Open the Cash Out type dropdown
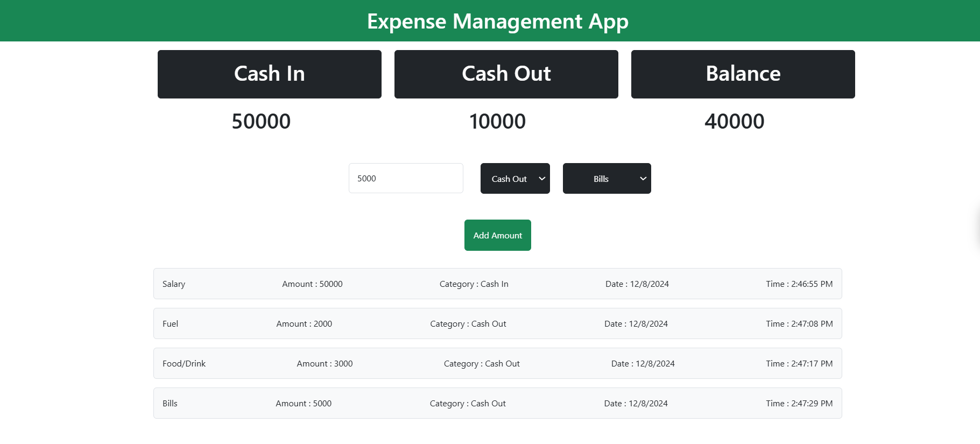 [515, 179]
